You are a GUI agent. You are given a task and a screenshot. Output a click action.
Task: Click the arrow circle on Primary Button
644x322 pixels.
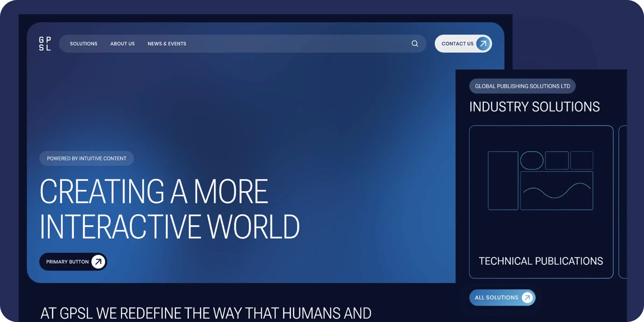click(x=98, y=262)
